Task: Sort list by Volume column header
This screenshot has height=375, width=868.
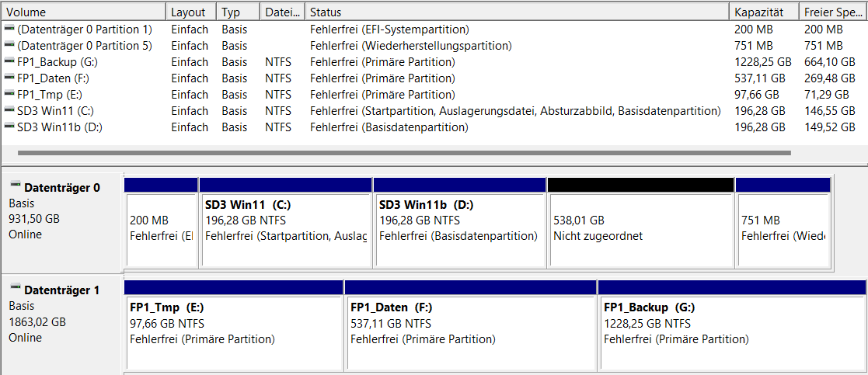Action: pyautogui.click(x=84, y=12)
